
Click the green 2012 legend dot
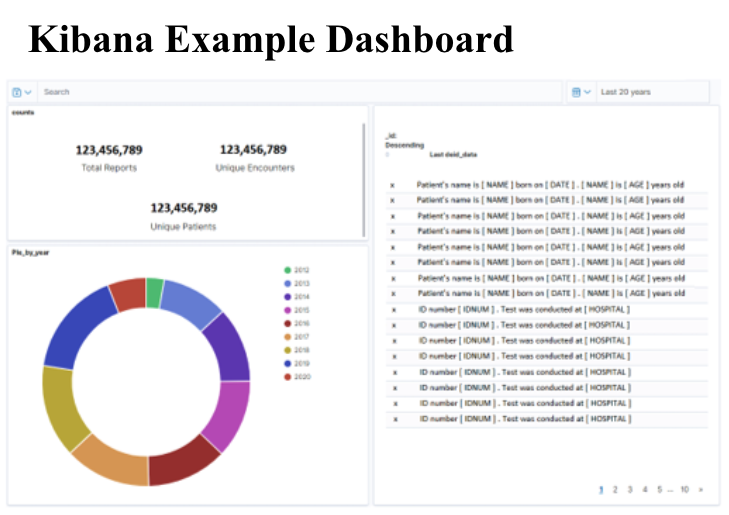[x=287, y=270]
